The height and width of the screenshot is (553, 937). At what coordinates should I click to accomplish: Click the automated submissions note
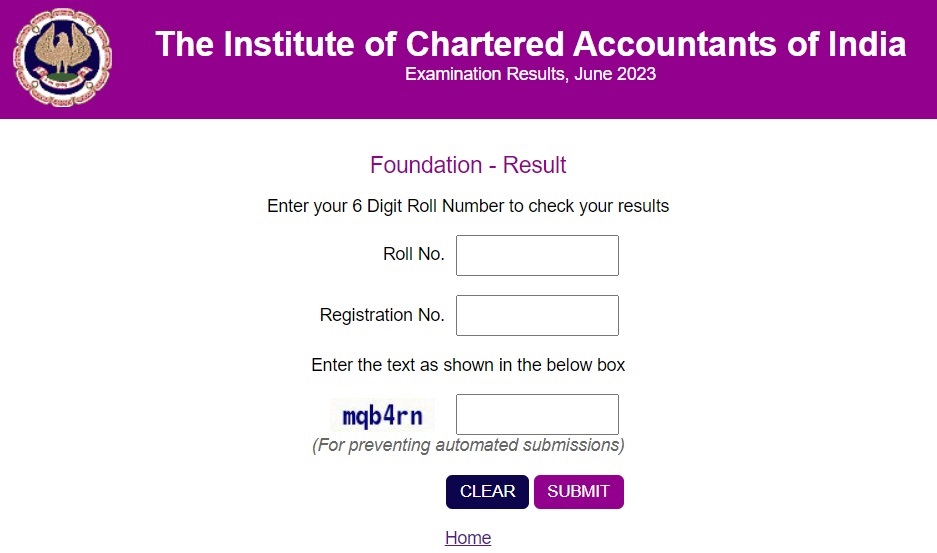[x=468, y=444]
